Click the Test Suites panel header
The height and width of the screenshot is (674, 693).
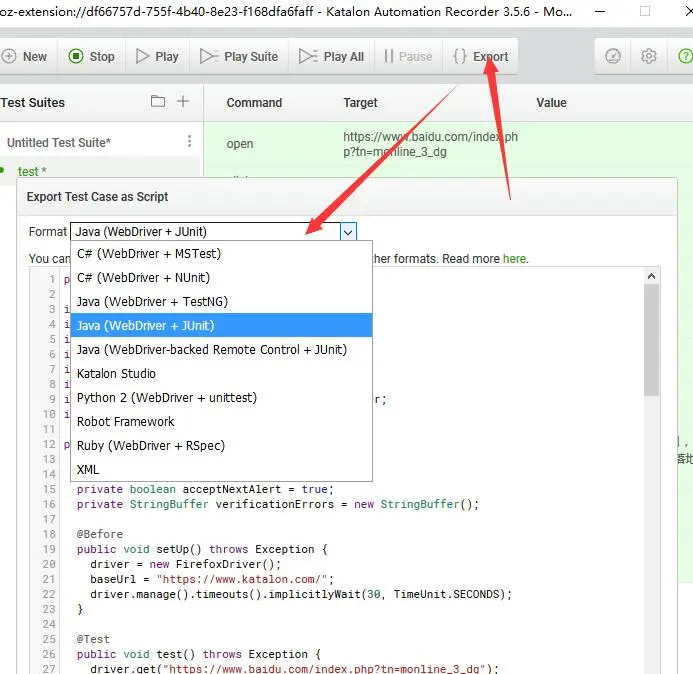click(x=33, y=103)
